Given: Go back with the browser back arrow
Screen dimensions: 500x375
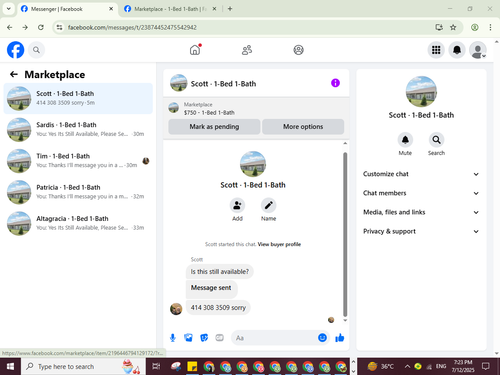Looking at the screenshot, I should click(9, 27).
